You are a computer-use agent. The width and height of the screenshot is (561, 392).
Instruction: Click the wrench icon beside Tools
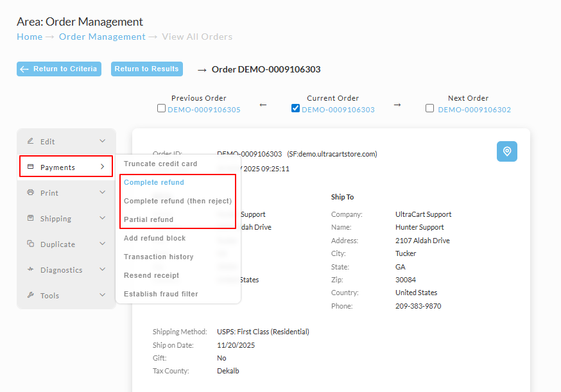30,295
